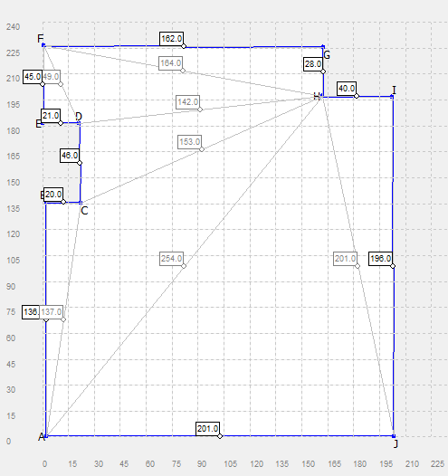Click the 240 tick label on vertical axis
This screenshot has width=448, height=476.
(x=13, y=27)
